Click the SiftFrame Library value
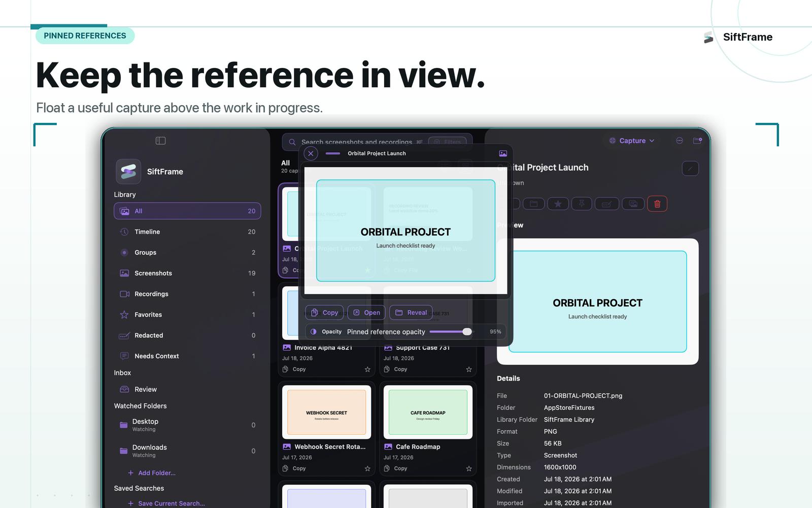The width and height of the screenshot is (812, 508). click(x=569, y=420)
